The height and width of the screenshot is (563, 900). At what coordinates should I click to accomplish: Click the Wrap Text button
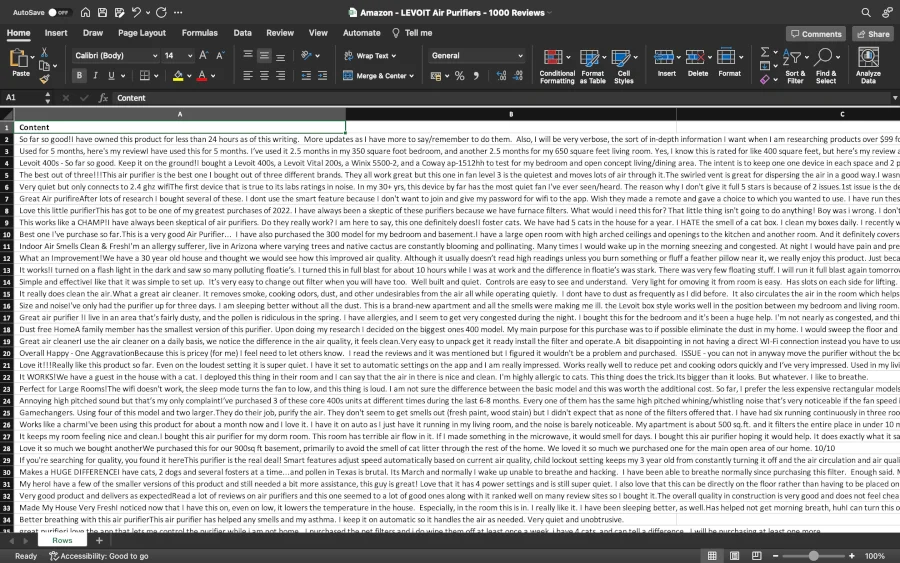click(x=370, y=56)
